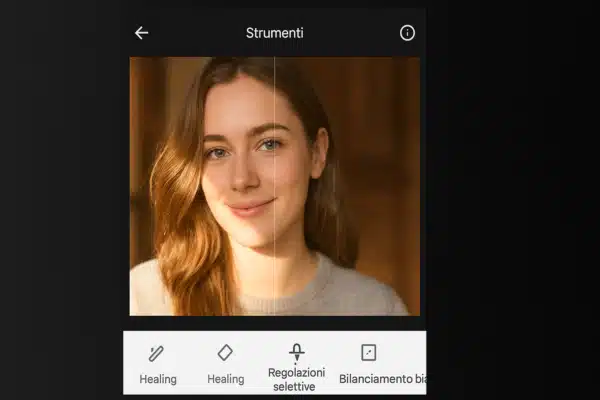Click the Strumenti title text

(x=274, y=33)
